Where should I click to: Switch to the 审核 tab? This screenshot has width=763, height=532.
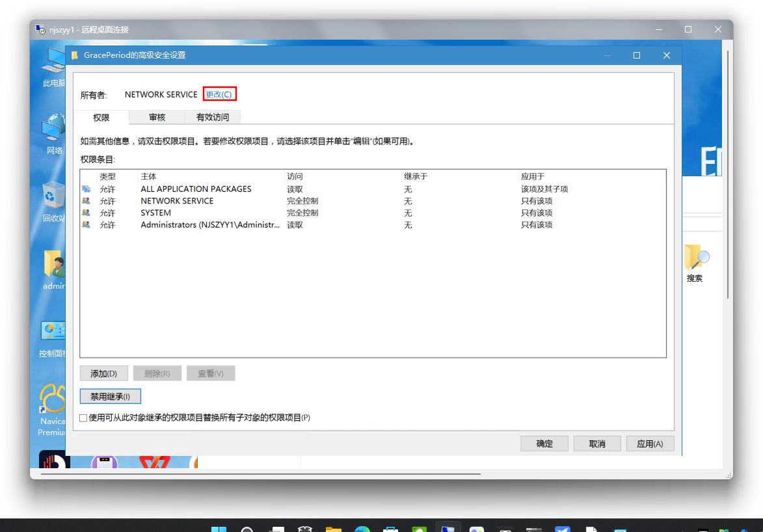click(x=157, y=118)
